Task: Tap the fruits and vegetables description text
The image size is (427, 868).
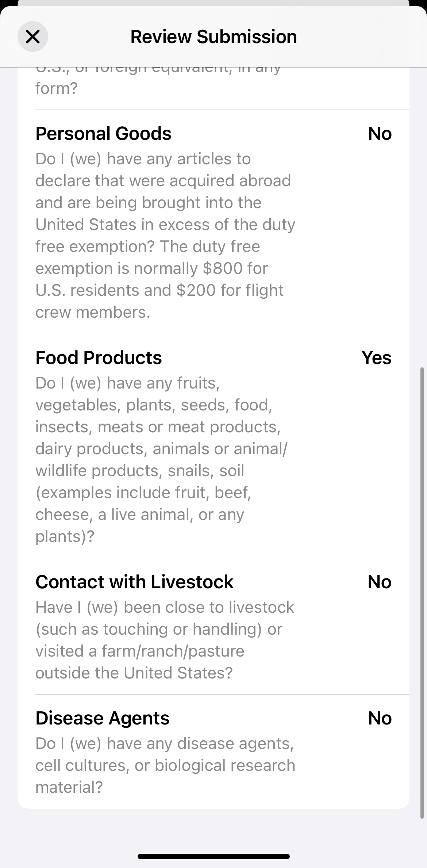Action: point(161,459)
